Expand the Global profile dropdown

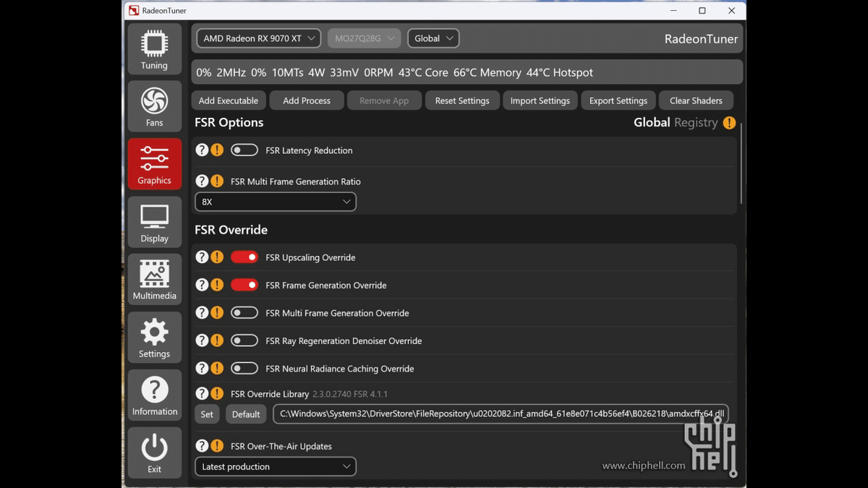coord(433,38)
